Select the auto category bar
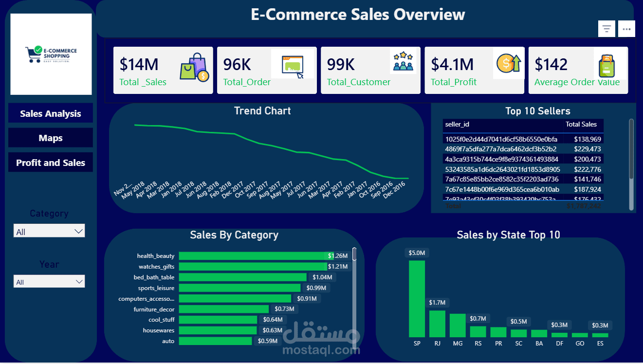 coord(216,341)
